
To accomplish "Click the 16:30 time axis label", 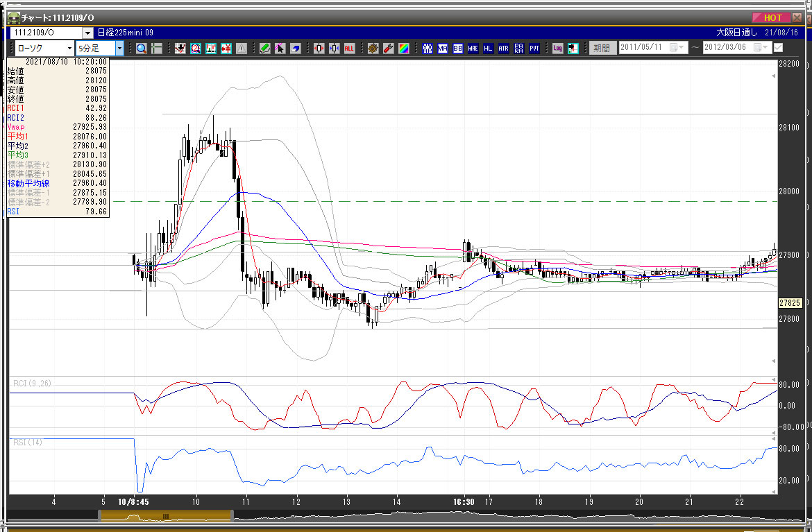I will point(464,501).
